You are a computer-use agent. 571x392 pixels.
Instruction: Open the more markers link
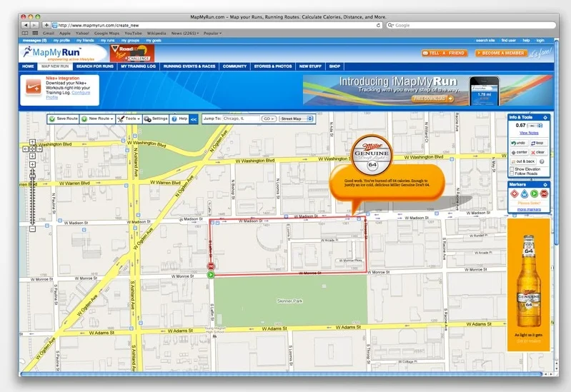[529, 210]
